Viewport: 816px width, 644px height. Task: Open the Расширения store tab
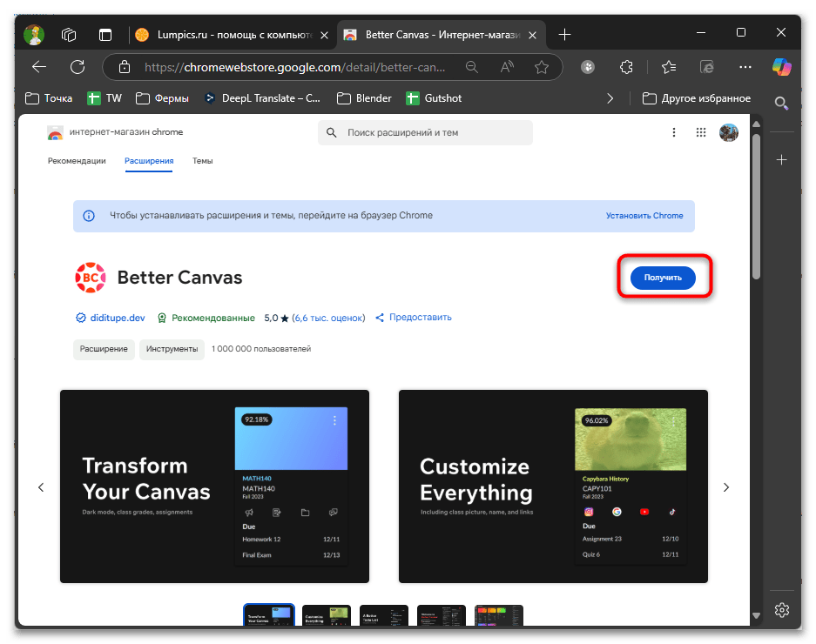pyautogui.click(x=149, y=161)
